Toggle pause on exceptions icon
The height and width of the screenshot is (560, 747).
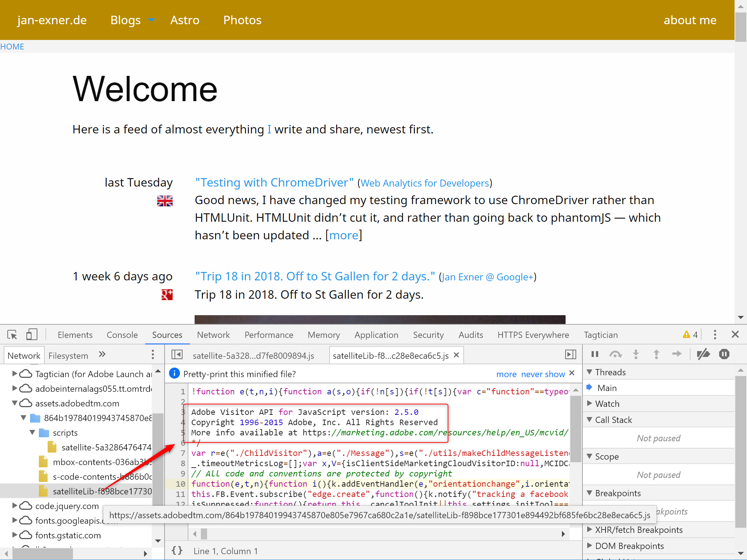[x=724, y=354]
